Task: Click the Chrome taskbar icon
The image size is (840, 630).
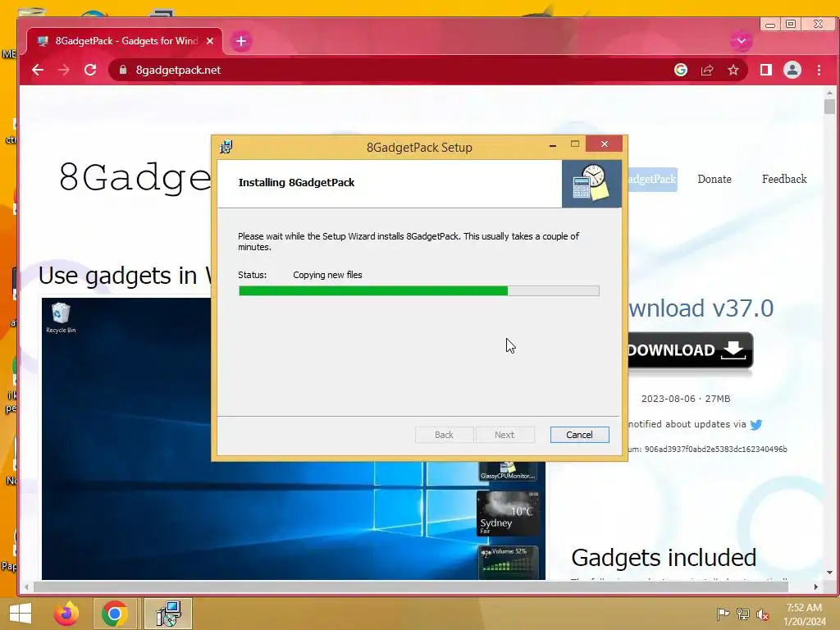Action: (x=114, y=614)
